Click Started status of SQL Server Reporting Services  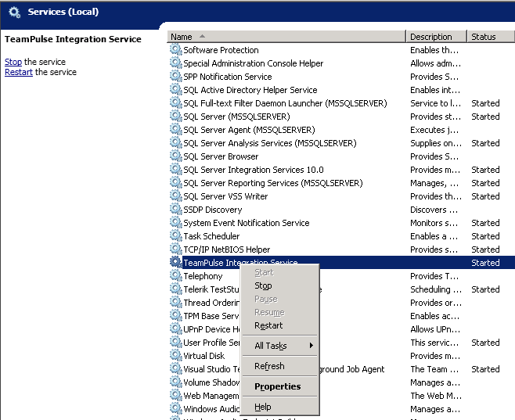(x=485, y=183)
